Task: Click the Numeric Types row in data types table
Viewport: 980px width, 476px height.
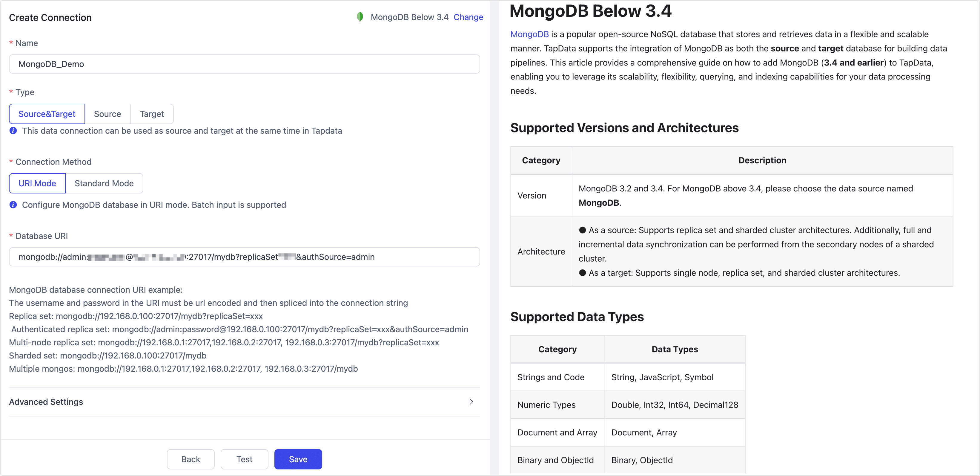Action: pyautogui.click(x=547, y=405)
